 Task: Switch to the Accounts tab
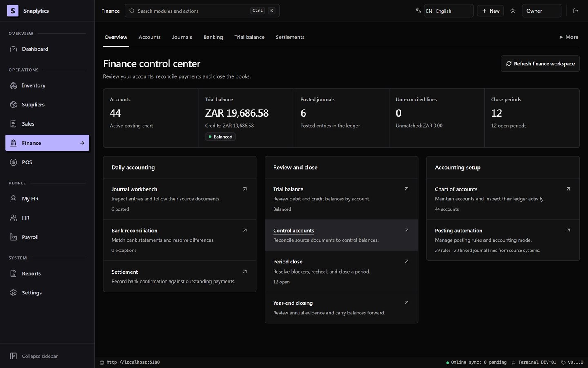click(149, 37)
